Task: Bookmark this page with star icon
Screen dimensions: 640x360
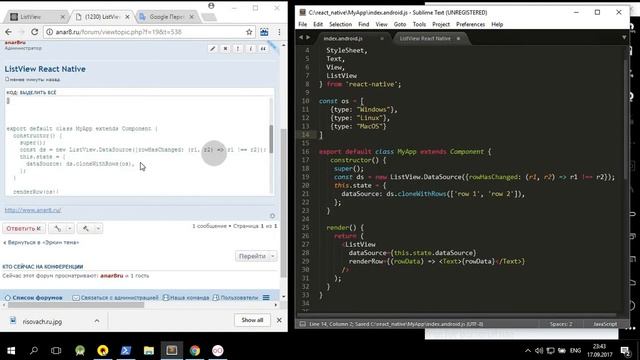Action: (249, 32)
